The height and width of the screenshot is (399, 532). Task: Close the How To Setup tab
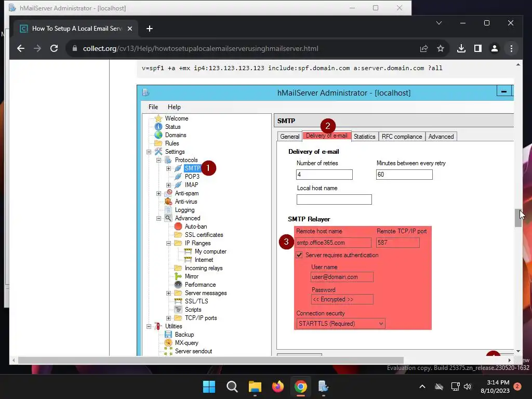129,29
